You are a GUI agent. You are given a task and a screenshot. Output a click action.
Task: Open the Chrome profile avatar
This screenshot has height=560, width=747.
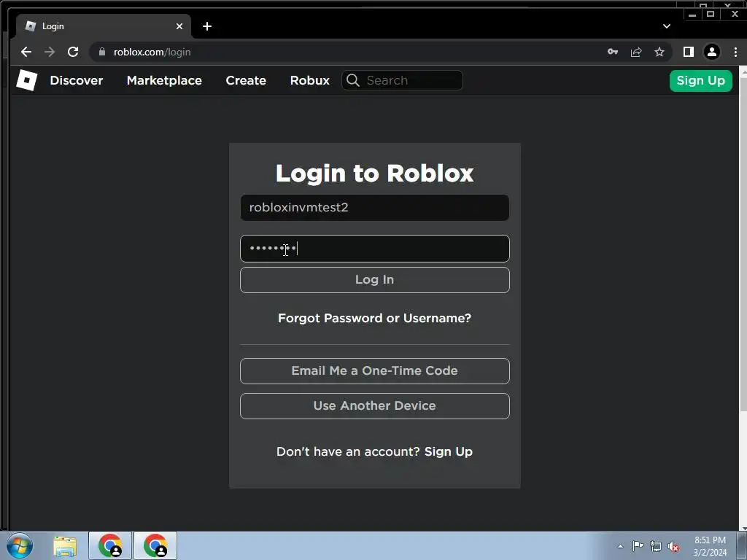coord(712,52)
